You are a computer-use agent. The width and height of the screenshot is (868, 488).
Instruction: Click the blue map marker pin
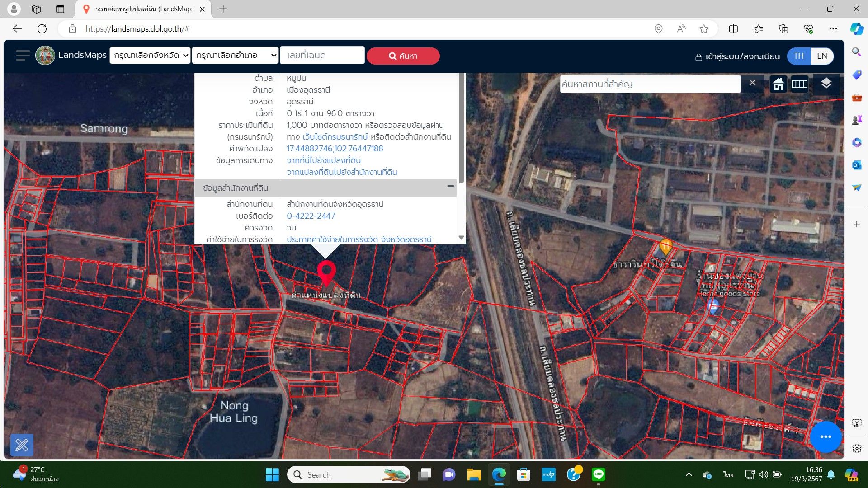point(712,307)
